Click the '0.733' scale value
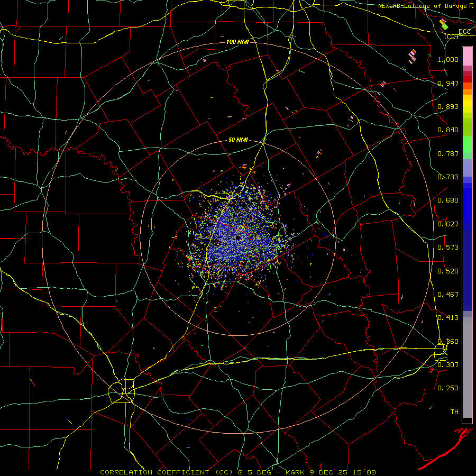 pos(448,177)
